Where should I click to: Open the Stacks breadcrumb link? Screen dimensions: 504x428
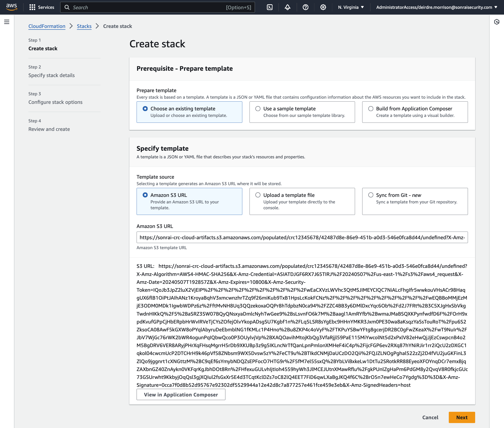click(84, 26)
